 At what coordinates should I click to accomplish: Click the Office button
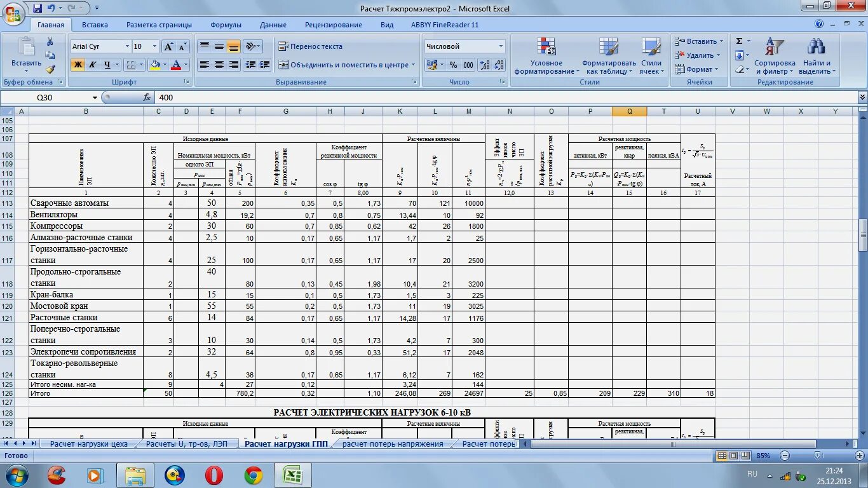14,14
